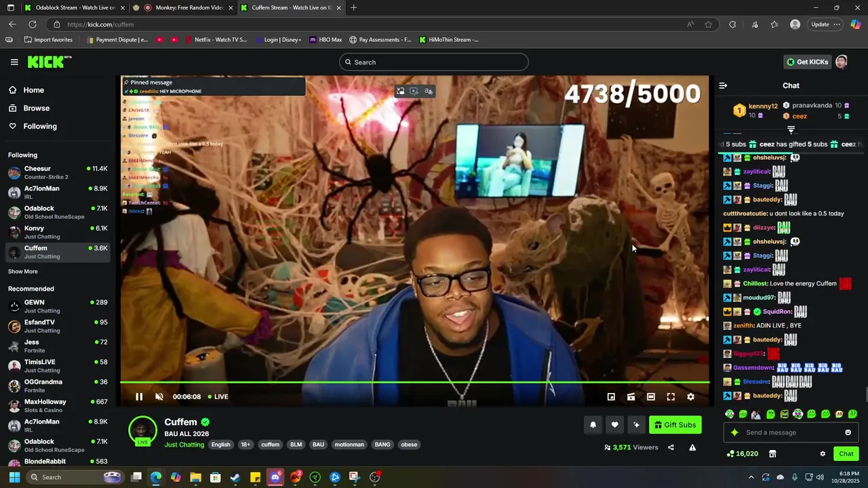Enter fullscreen on the video player
This screenshot has width=868, height=488.
pyautogui.click(x=671, y=396)
